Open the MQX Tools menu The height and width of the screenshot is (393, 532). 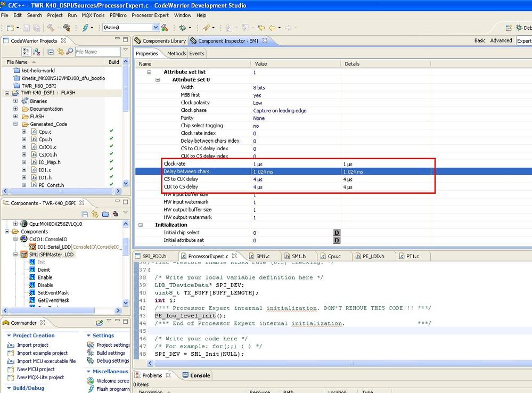(x=93, y=15)
